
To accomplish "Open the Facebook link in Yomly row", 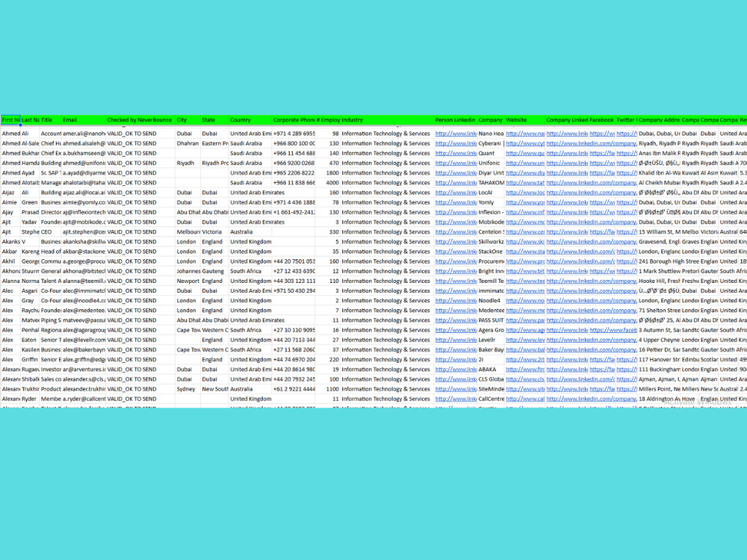I will click(602, 202).
